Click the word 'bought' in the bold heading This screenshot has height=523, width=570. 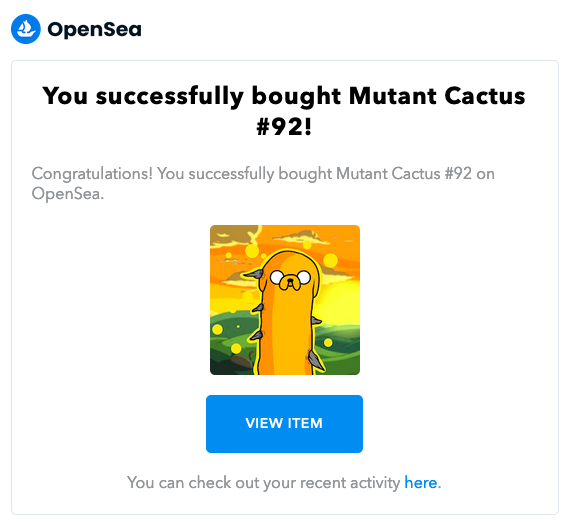(x=296, y=97)
